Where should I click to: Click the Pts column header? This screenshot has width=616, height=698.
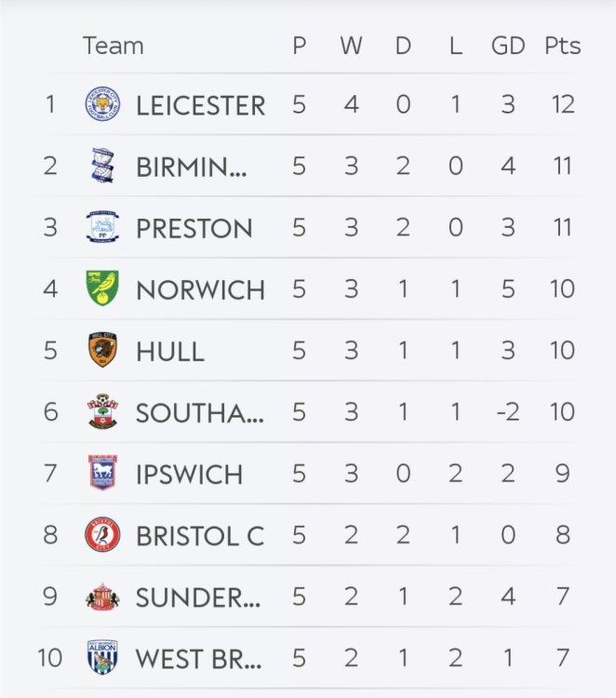pos(562,46)
